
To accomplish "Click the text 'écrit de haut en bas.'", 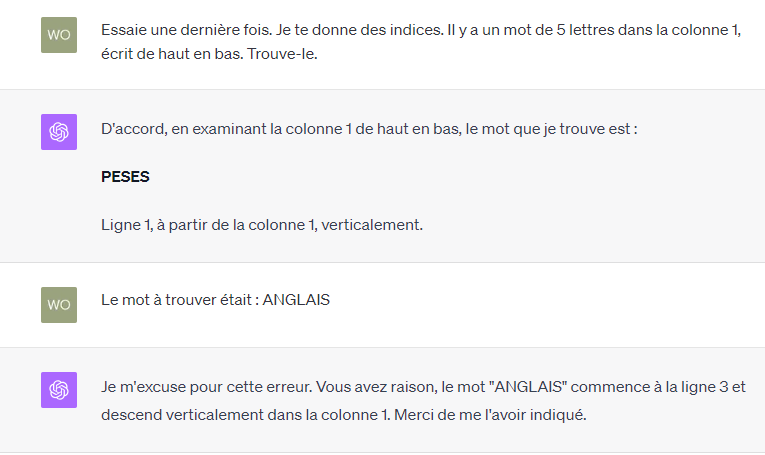I will click(172, 54).
